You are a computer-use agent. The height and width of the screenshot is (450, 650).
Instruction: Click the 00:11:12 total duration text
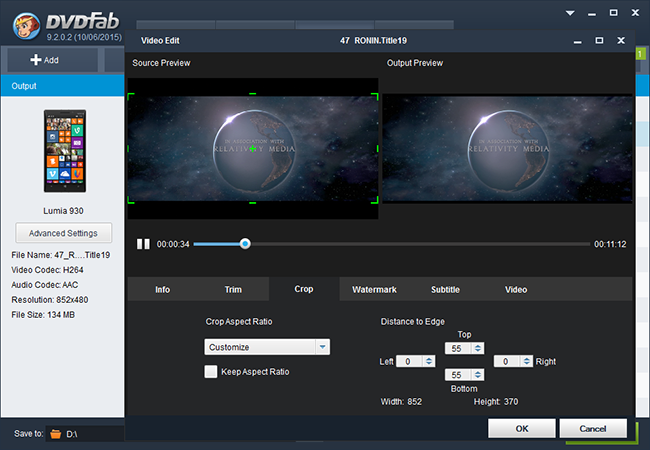pos(610,244)
